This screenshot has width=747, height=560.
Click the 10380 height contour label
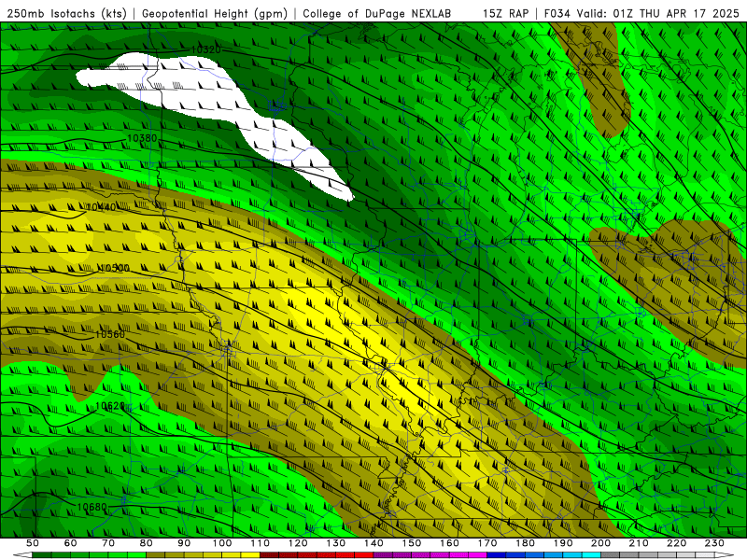[142, 138]
